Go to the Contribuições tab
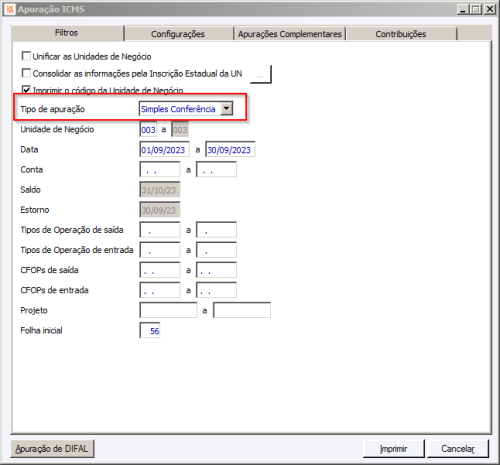 click(401, 34)
